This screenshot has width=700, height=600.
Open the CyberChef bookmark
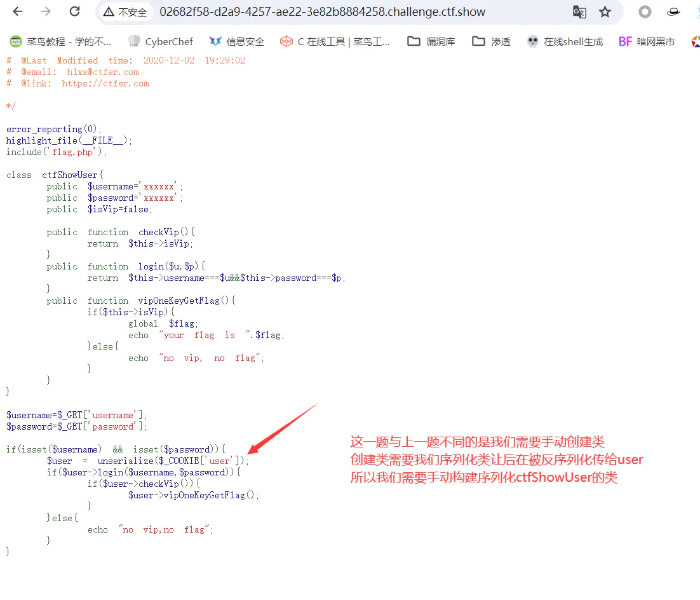click(x=161, y=41)
